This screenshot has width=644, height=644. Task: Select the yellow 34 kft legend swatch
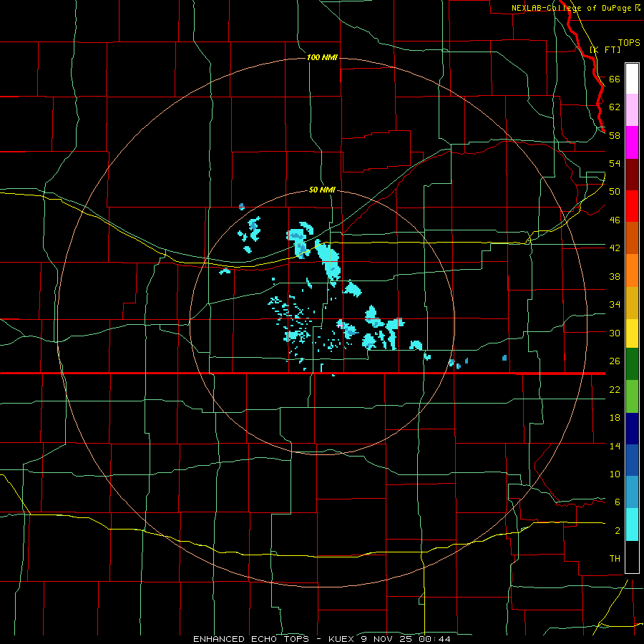click(x=632, y=333)
